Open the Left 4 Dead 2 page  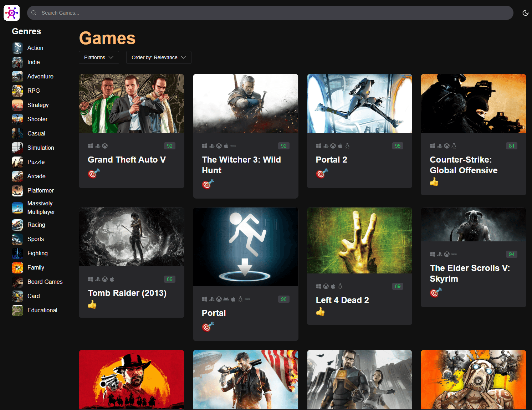[342, 300]
